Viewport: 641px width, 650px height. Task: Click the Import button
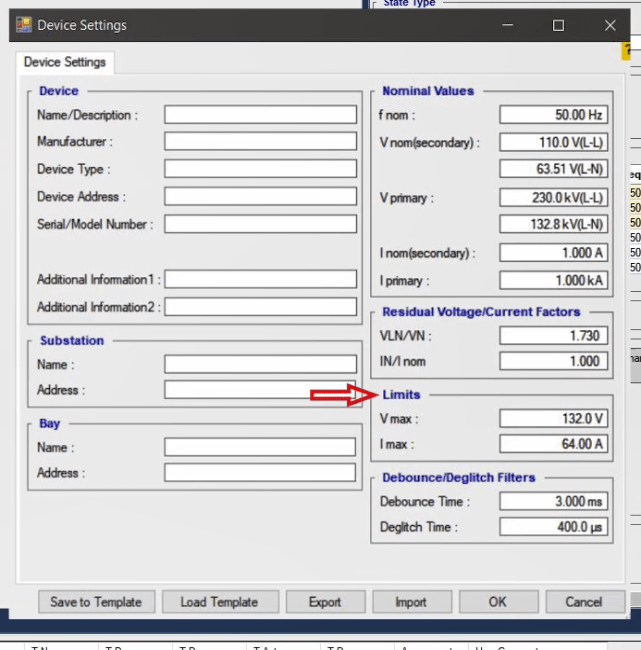(x=410, y=602)
